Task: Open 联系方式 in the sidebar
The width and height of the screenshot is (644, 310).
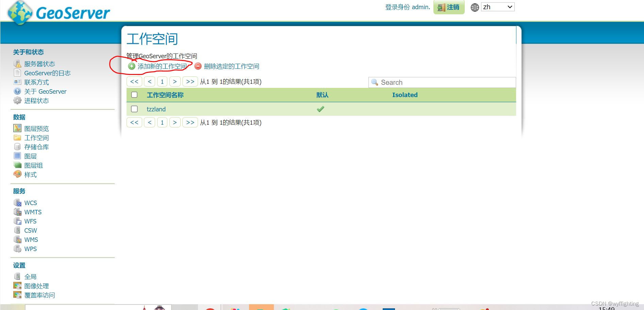Action: (x=36, y=82)
